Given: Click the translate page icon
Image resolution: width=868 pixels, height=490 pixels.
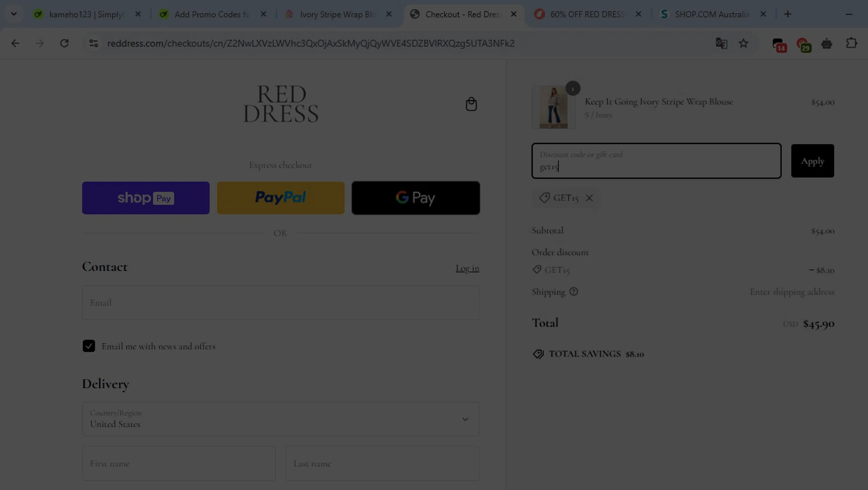Looking at the screenshot, I should [x=721, y=43].
